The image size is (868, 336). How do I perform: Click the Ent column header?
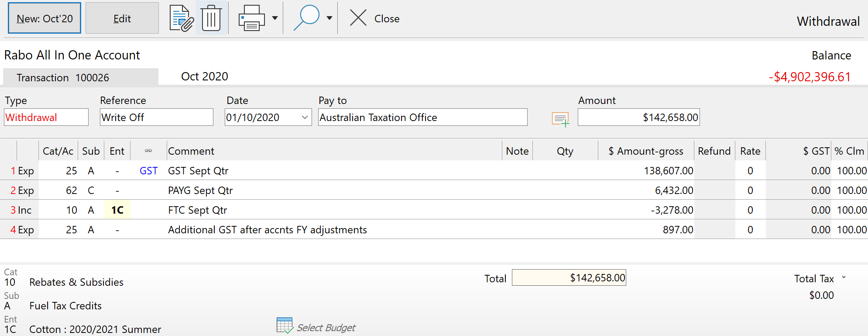[x=117, y=151]
